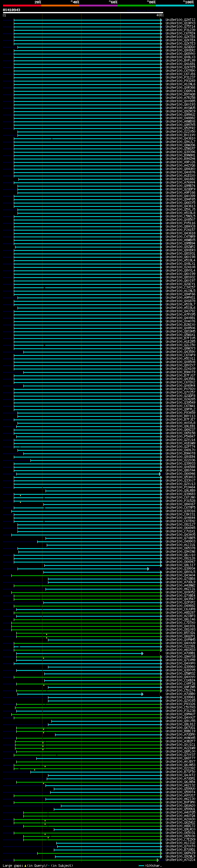
Task: Select label UniRef100_Q68VK0
Action: pyautogui.click(x=180, y=54)
